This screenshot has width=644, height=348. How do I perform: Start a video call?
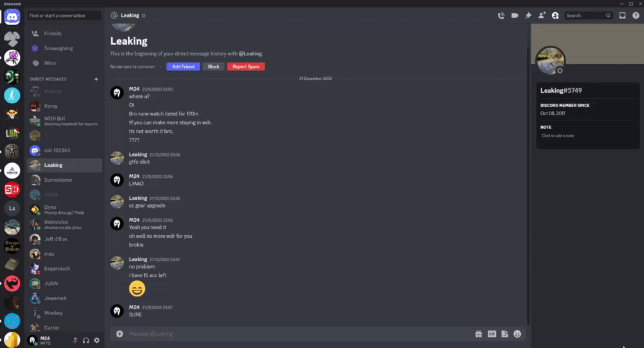pos(515,15)
